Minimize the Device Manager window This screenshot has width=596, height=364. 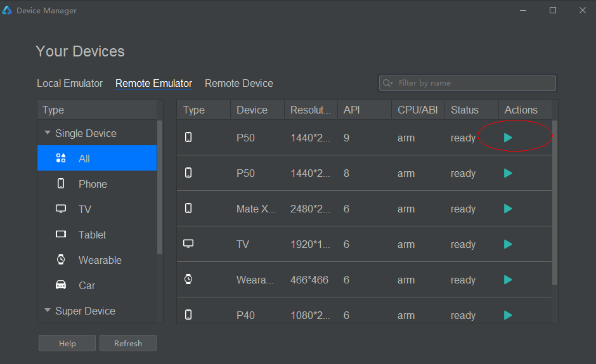[x=523, y=10]
